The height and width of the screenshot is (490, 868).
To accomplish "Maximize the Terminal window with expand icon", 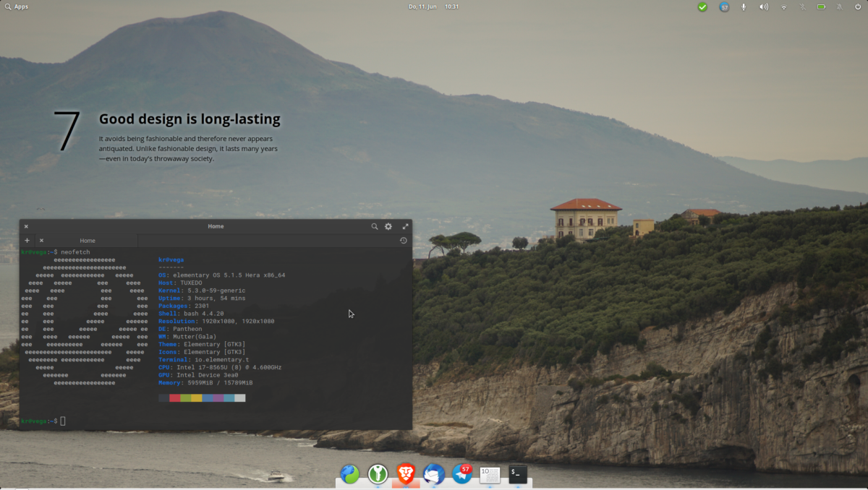I will pos(405,226).
